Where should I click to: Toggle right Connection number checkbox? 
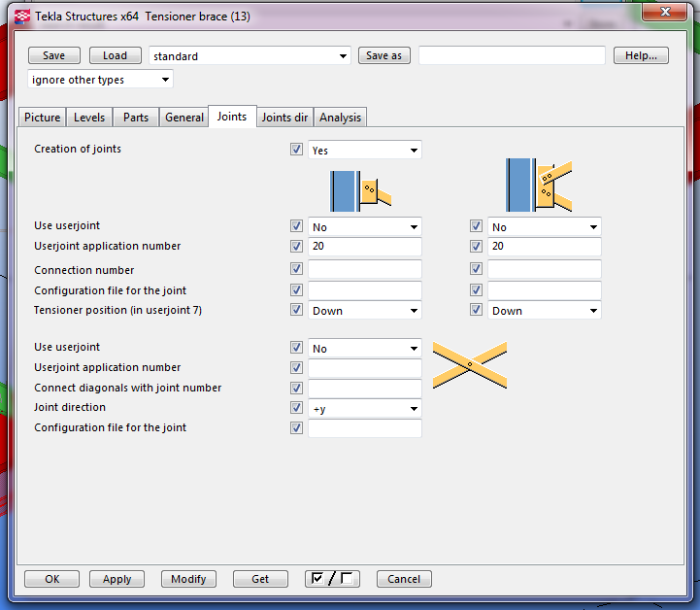[476, 269]
